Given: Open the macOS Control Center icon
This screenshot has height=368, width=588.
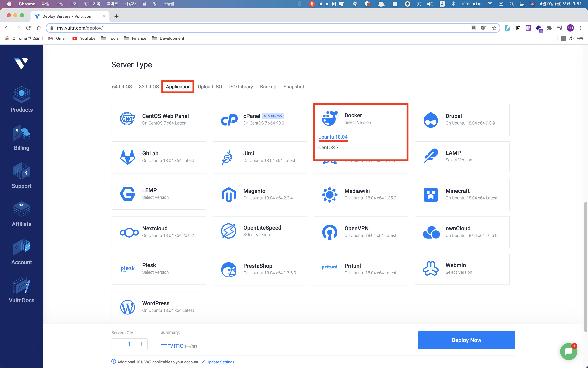Looking at the screenshot, I should [522, 4].
